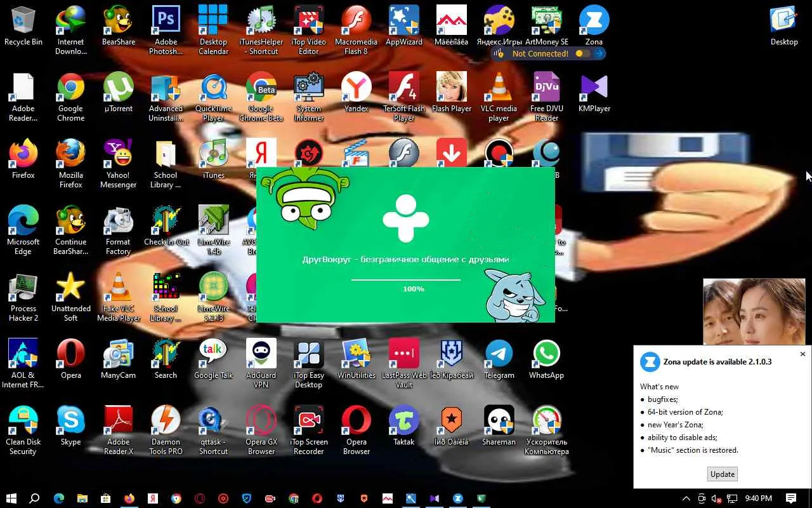Open the Desktop toolbar icon at top right

pos(784,26)
